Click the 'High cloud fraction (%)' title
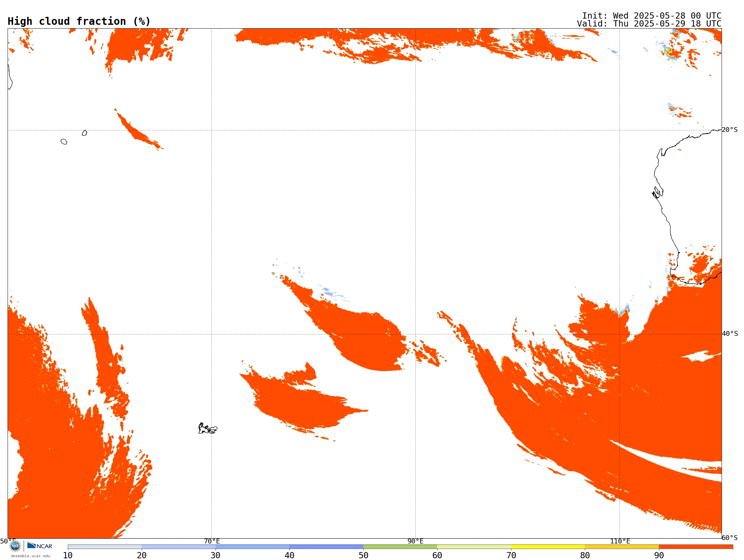Screen dimensions: 744x560 [x=79, y=21]
